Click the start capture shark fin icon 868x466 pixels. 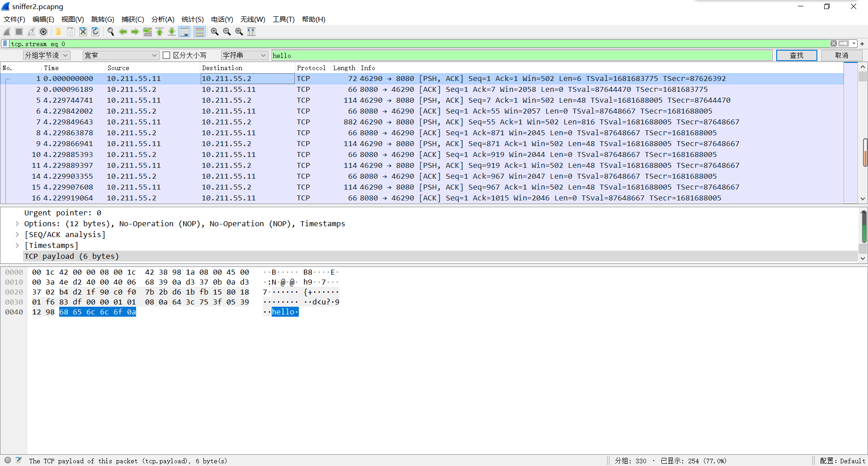tap(7, 32)
